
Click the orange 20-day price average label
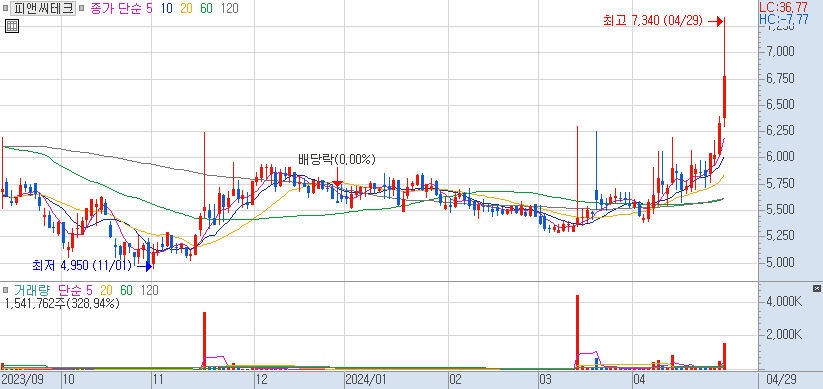tap(186, 9)
